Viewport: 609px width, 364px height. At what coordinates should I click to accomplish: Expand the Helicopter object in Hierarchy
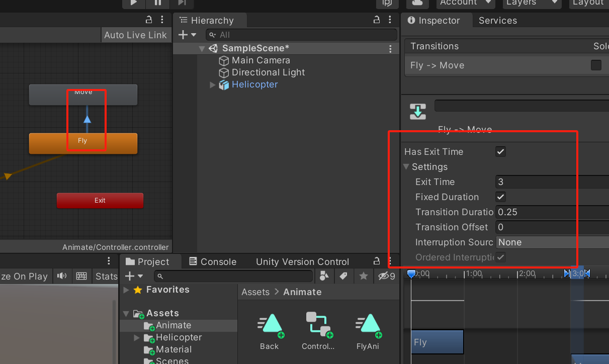point(213,85)
